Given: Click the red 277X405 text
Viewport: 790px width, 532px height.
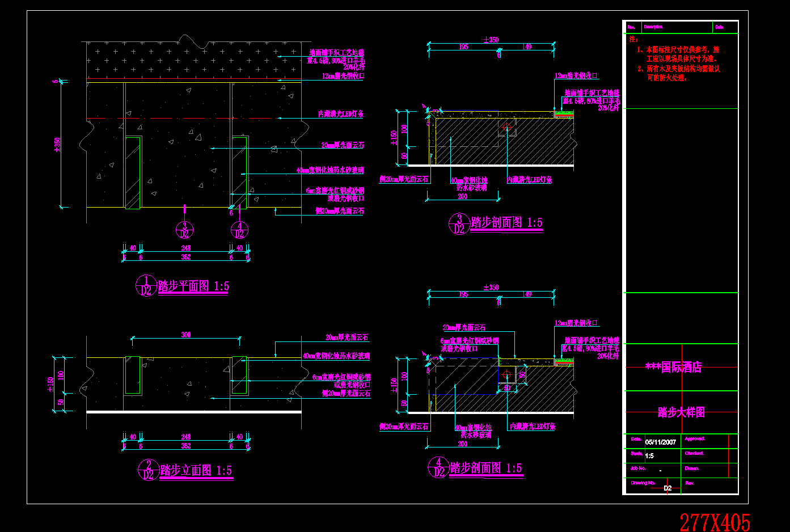Looking at the screenshot, I should tap(715, 522).
